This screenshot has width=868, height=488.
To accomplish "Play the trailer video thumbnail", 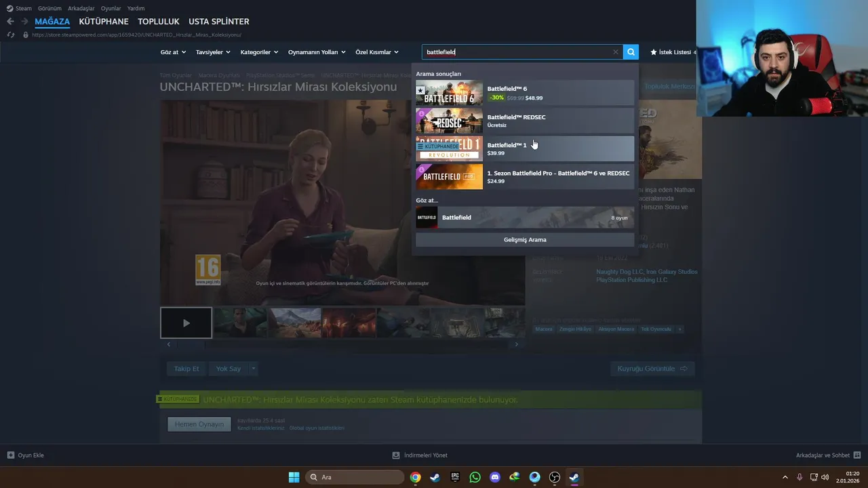I will tap(186, 323).
